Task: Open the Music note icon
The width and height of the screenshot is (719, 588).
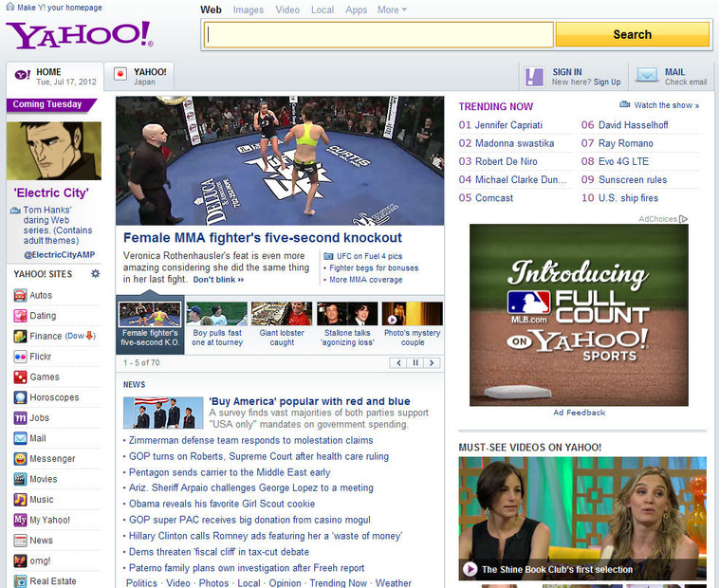Action: [20, 500]
